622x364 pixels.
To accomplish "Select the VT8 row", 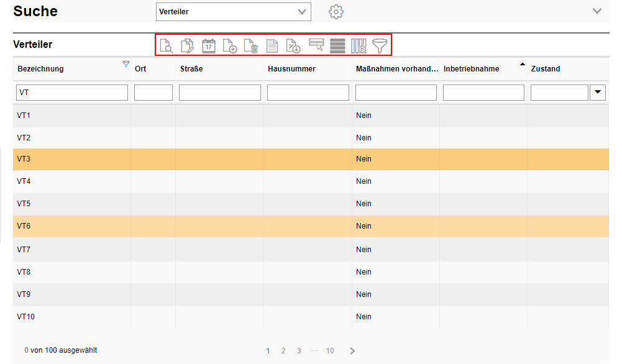I will pos(311,272).
